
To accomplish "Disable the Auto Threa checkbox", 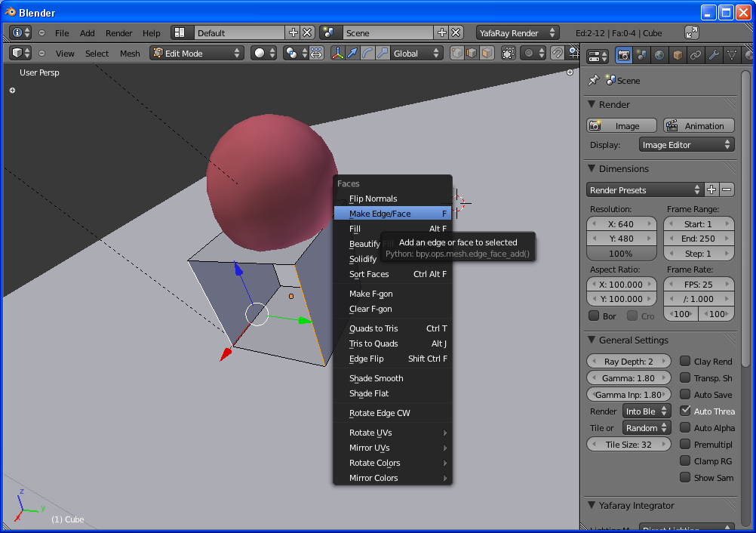I will coord(684,411).
